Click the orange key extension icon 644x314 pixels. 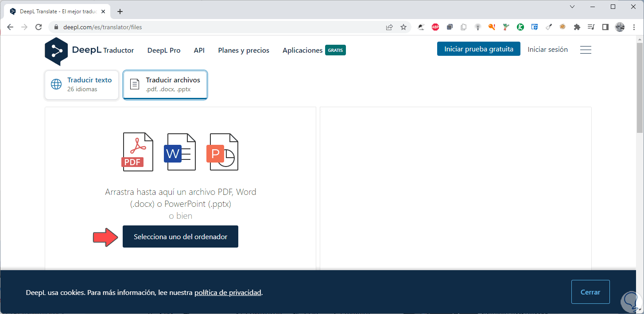pos(492,27)
